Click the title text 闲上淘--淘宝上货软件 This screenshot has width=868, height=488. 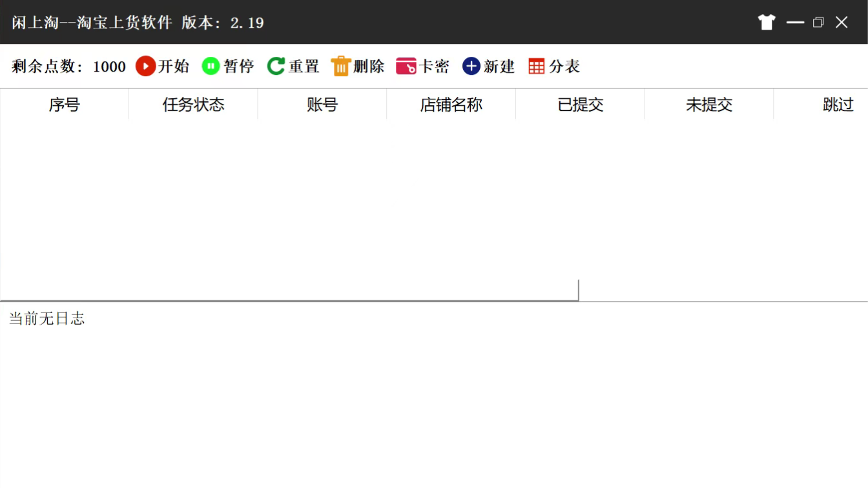pyautogui.click(x=92, y=23)
